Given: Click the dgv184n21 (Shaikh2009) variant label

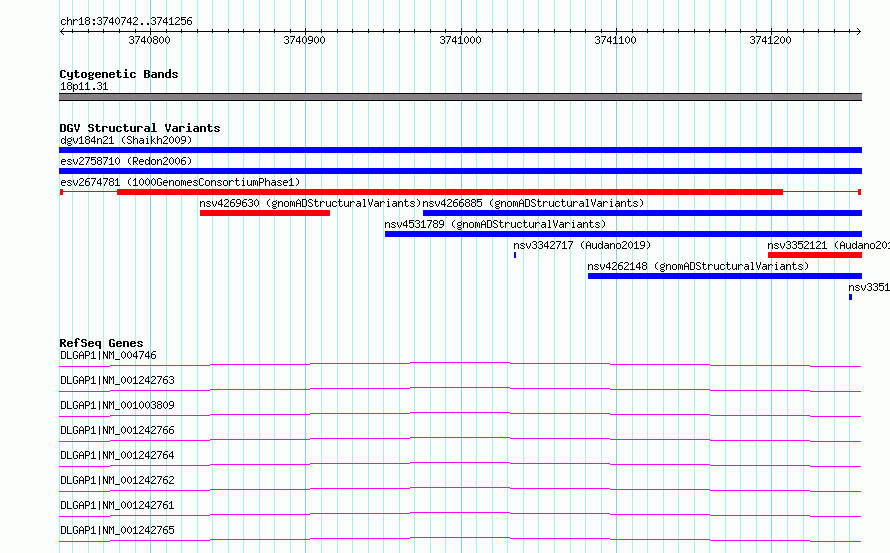Looking at the screenshot, I should 126,140.
